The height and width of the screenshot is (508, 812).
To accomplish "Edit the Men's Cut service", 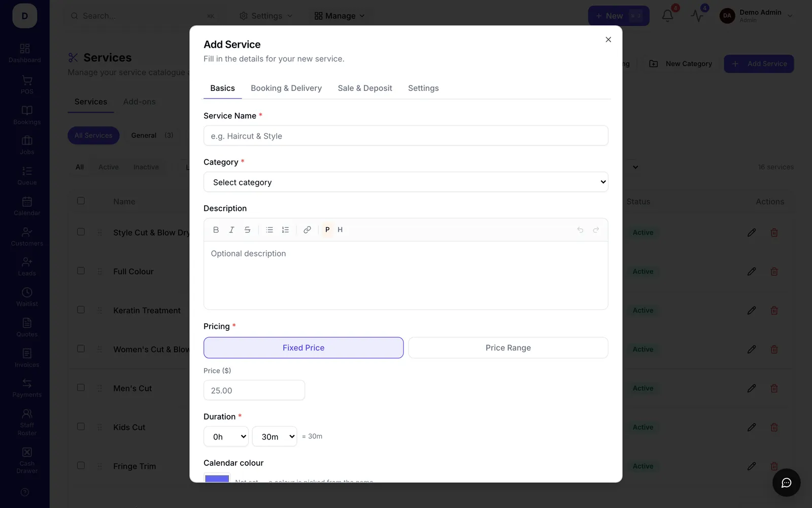I will click(752, 388).
